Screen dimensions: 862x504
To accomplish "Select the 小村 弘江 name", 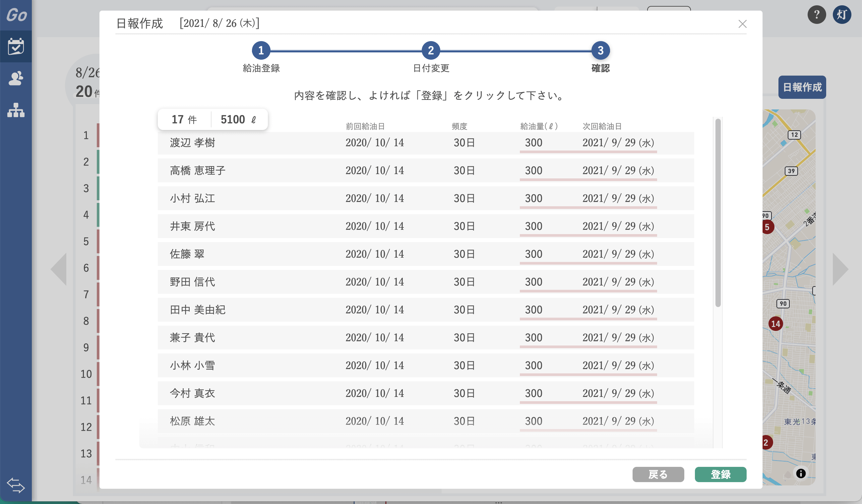I will tap(192, 199).
